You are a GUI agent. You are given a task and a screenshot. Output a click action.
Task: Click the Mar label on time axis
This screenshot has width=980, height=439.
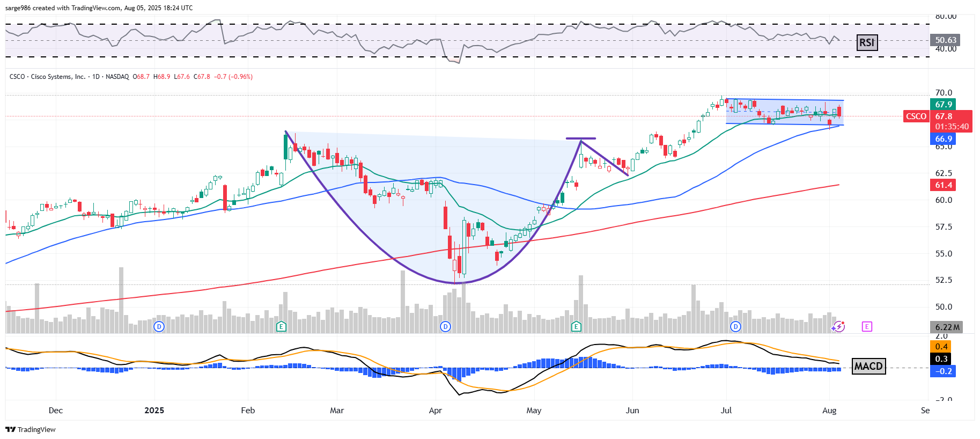click(337, 411)
